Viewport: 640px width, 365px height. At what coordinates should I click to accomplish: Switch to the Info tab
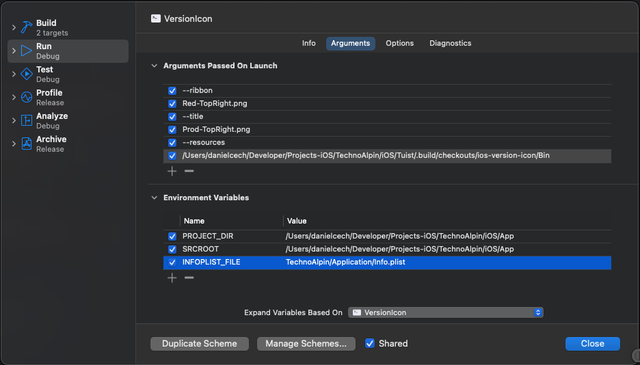click(x=309, y=43)
